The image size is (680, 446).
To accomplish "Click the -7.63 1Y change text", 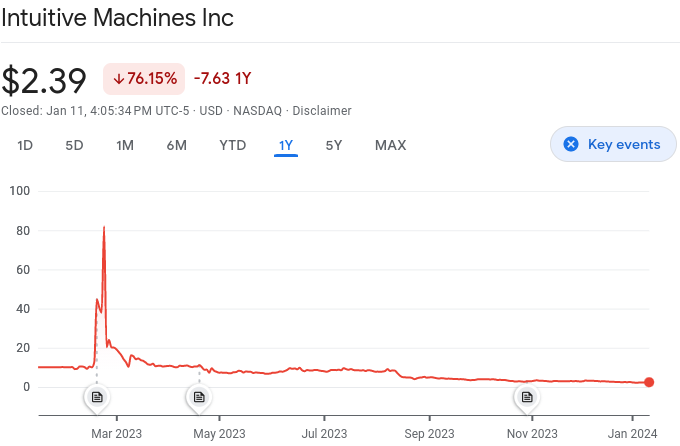I will 222,78.
